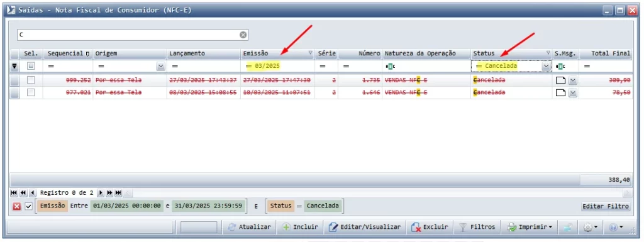The height and width of the screenshot is (242, 644).
Task: Click the Editar Filtro button
Action: pos(606,206)
